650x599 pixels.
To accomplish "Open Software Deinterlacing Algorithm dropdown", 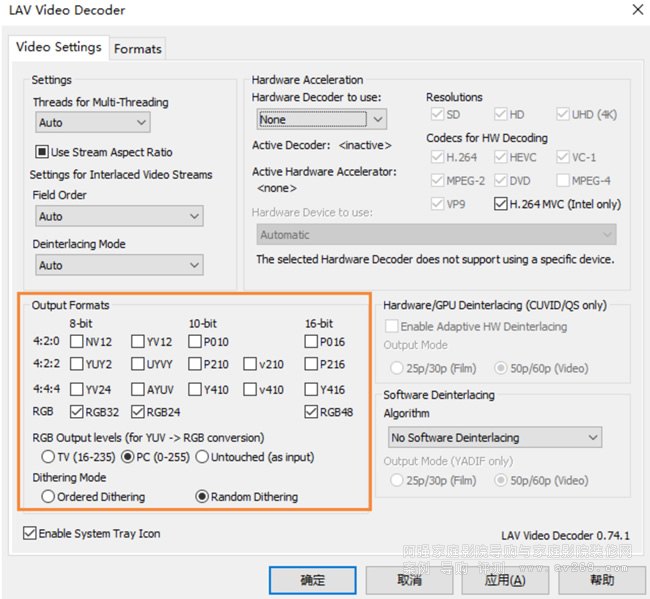I will coord(494,437).
